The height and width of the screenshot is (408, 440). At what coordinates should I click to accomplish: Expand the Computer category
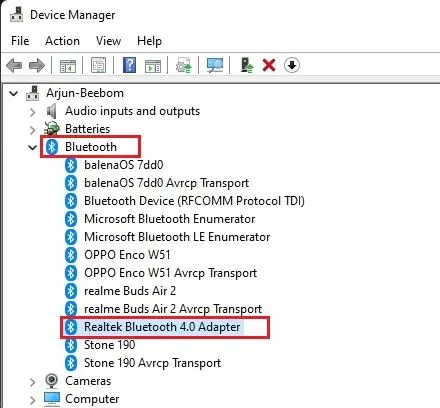(x=32, y=400)
